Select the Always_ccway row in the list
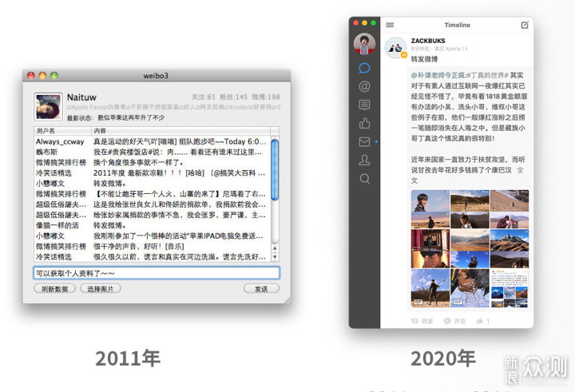This screenshot has width=575, height=392. [x=153, y=141]
